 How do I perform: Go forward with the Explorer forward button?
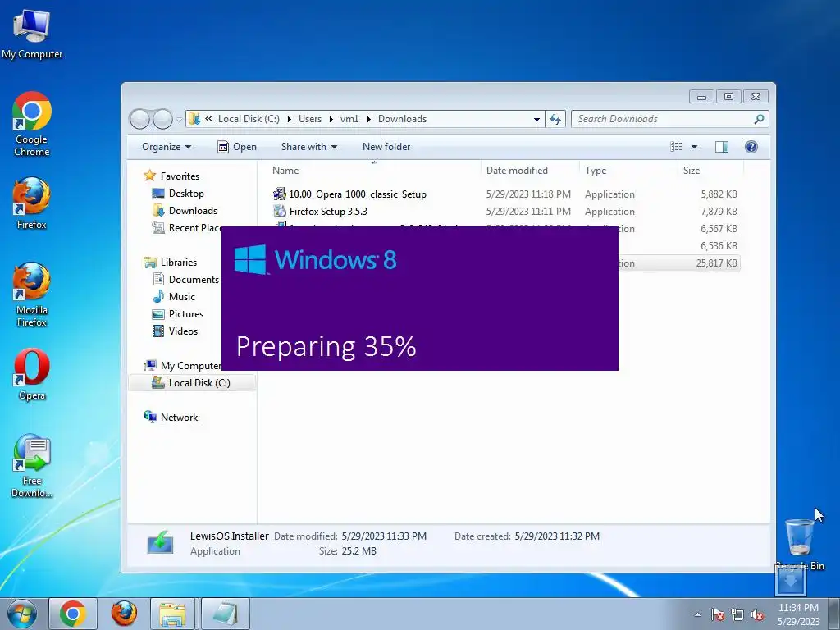pos(162,119)
